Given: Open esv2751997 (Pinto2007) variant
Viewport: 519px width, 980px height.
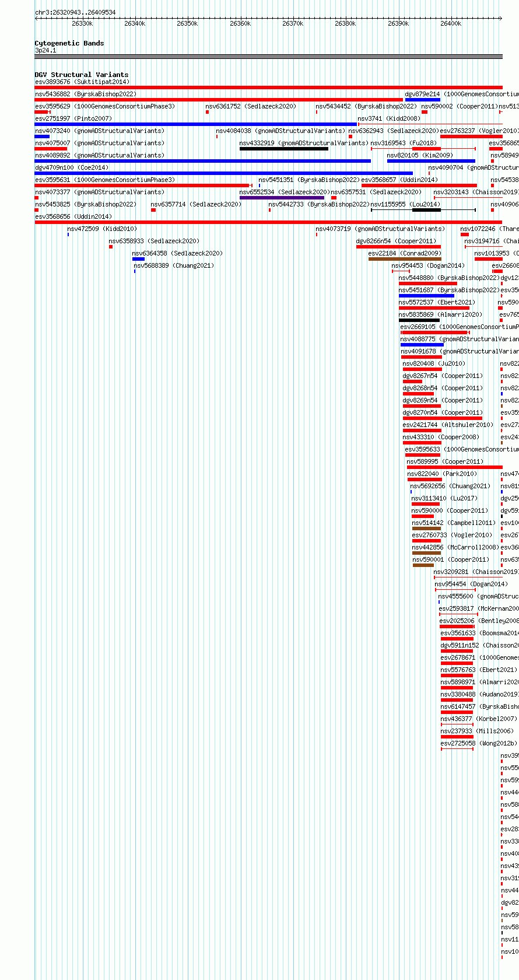Looking at the screenshot, I should tap(73, 119).
